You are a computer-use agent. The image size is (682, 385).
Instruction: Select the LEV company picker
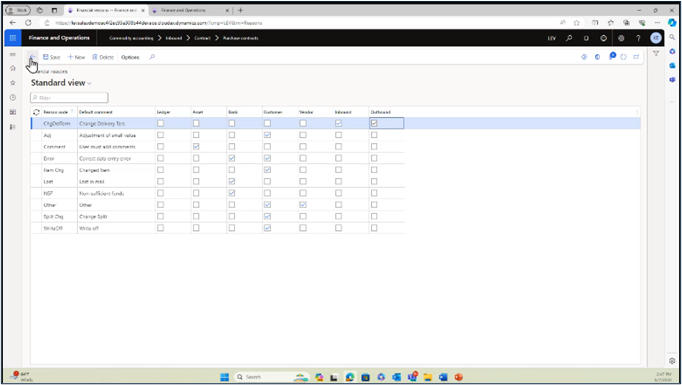point(552,38)
